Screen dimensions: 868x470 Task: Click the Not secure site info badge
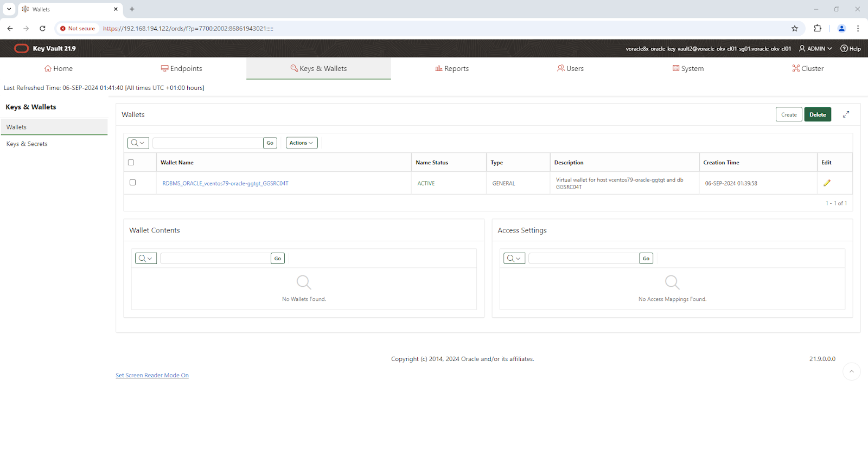click(78, 28)
